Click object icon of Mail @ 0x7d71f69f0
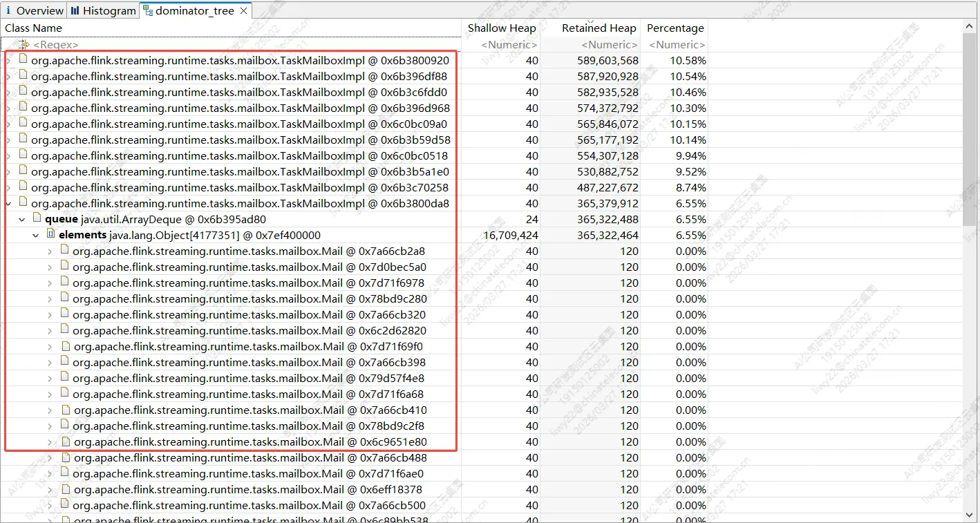Image resolution: width=980 pixels, height=523 pixels. [x=66, y=346]
